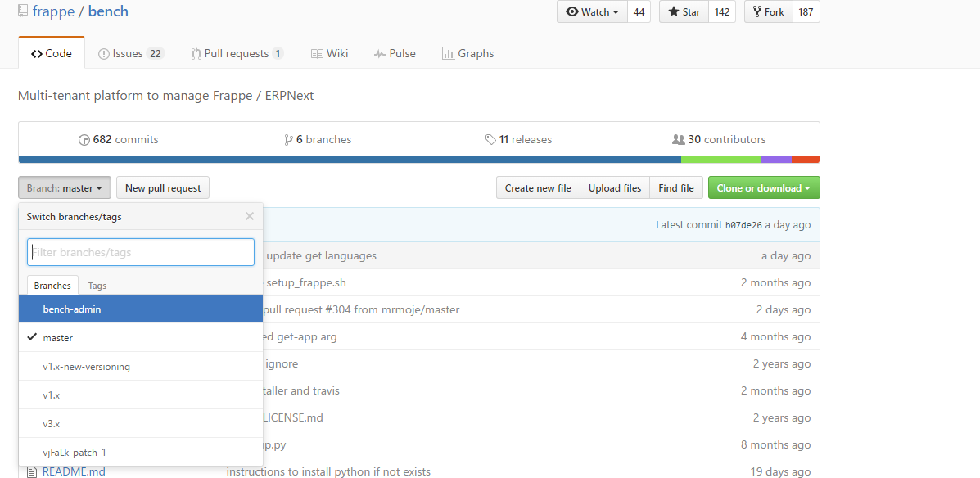
Task: Open the 'pull request #304 from mrmoje/master' message
Action: [x=363, y=310]
